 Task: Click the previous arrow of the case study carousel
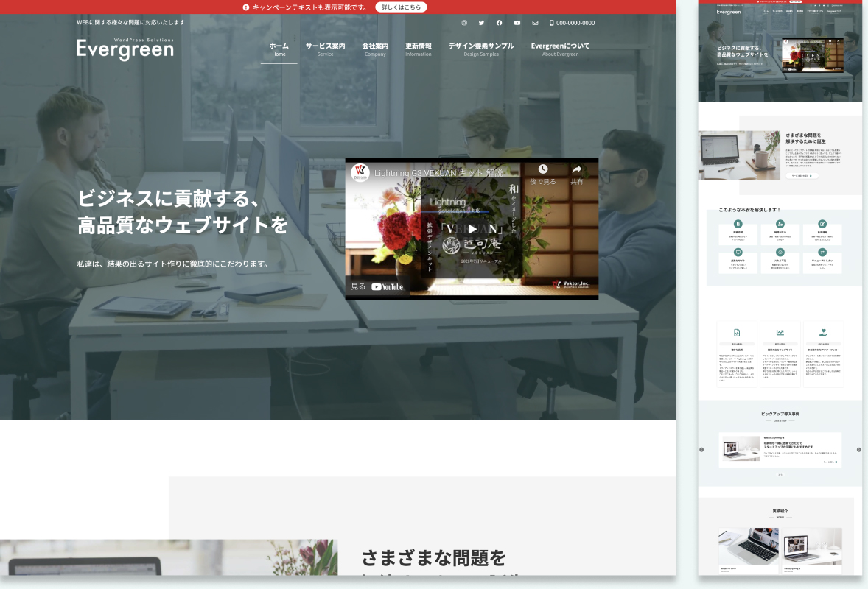(x=701, y=450)
